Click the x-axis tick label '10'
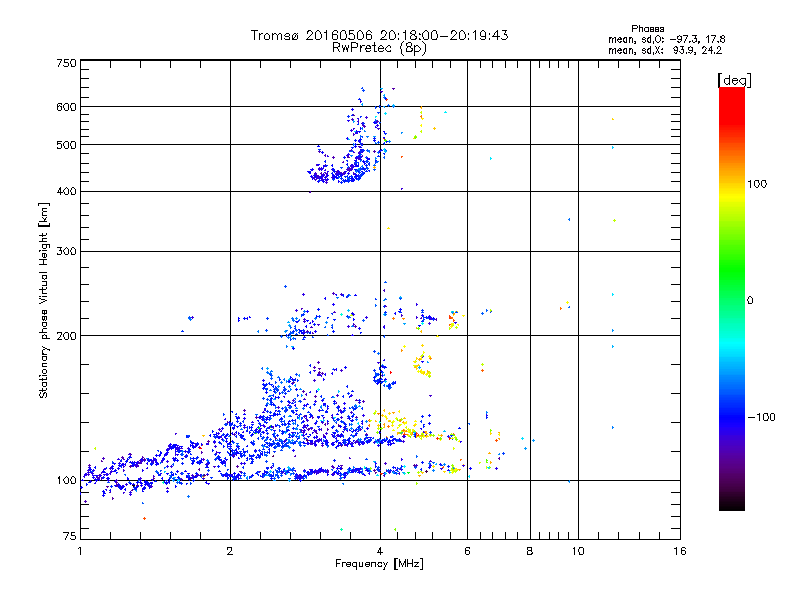 pyautogui.click(x=578, y=551)
